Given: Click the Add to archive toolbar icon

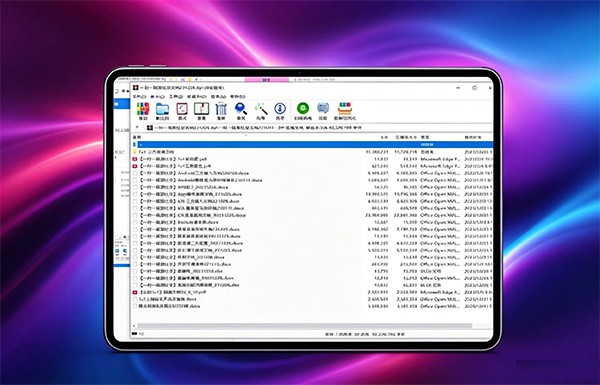Looking at the screenshot, I should pos(143,111).
